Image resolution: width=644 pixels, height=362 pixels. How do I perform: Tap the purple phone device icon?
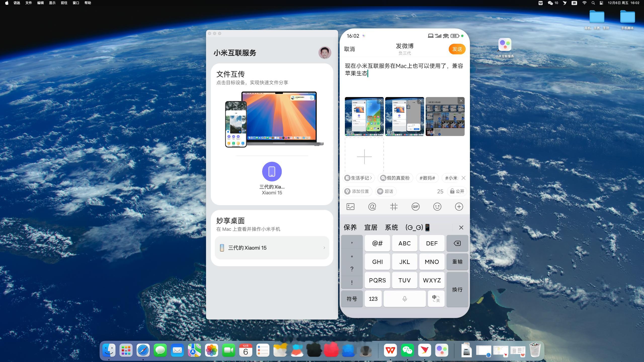[x=272, y=171]
